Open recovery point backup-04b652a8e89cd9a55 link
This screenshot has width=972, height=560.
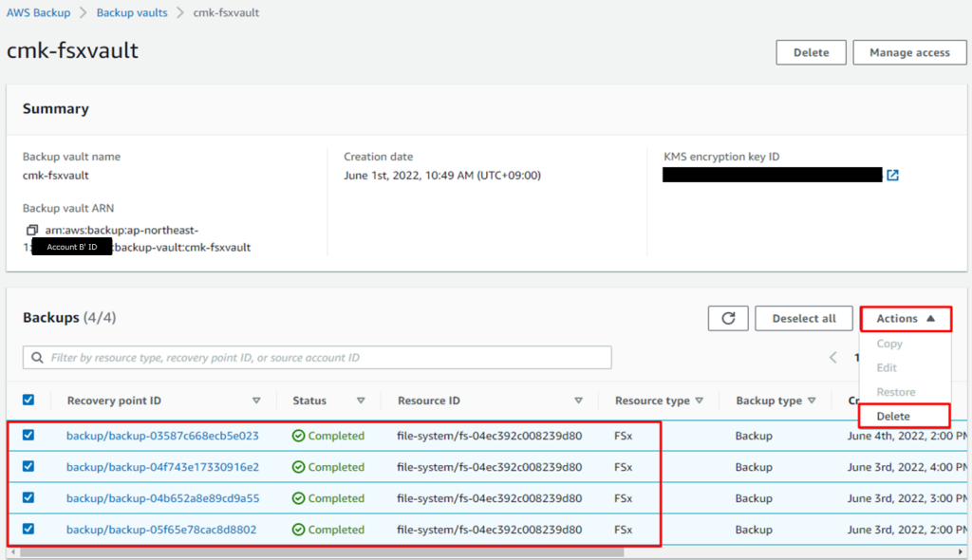(x=162, y=498)
